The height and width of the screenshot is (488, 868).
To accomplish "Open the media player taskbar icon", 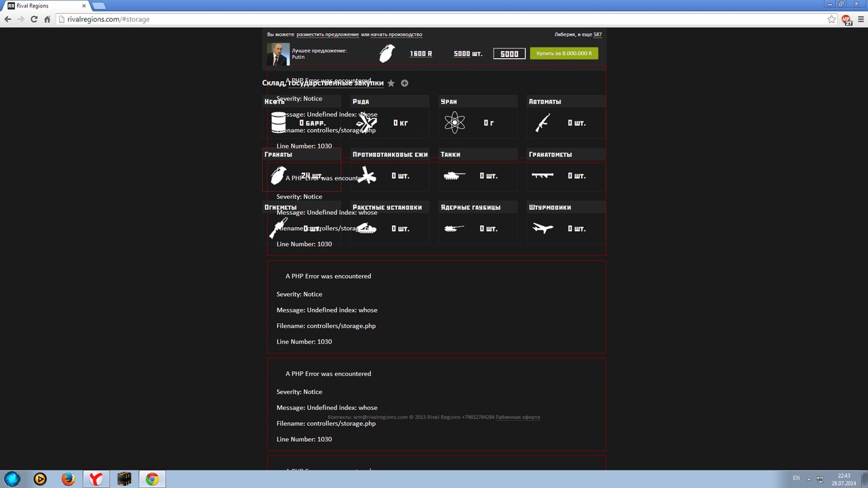I will click(40, 479).
